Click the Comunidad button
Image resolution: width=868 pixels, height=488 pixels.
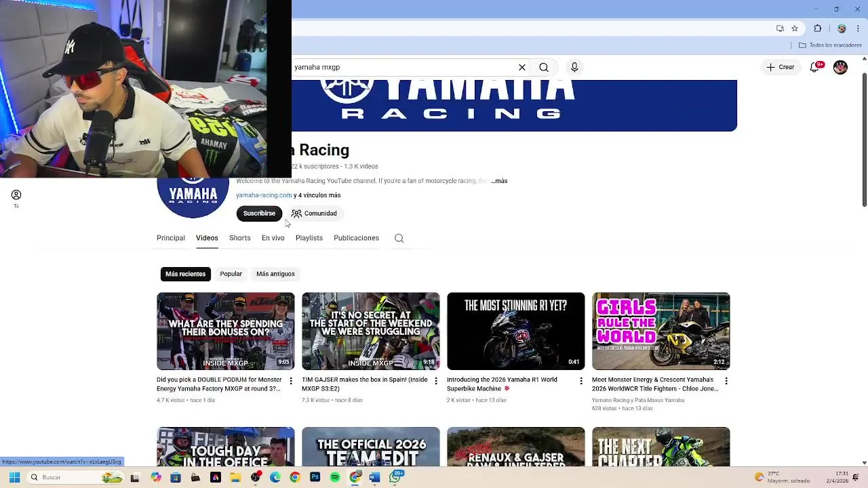point(315,213)
